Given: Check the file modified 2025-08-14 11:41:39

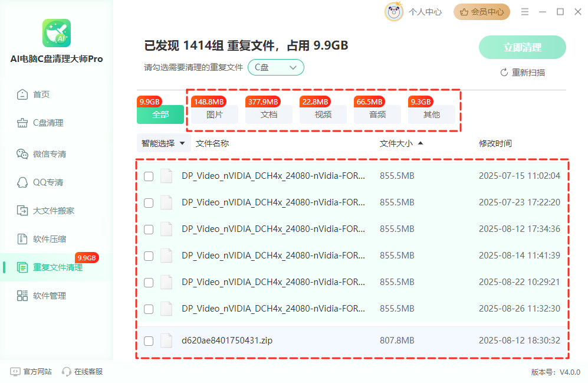Looking at the screenshot, I should [x=149, y=256].
